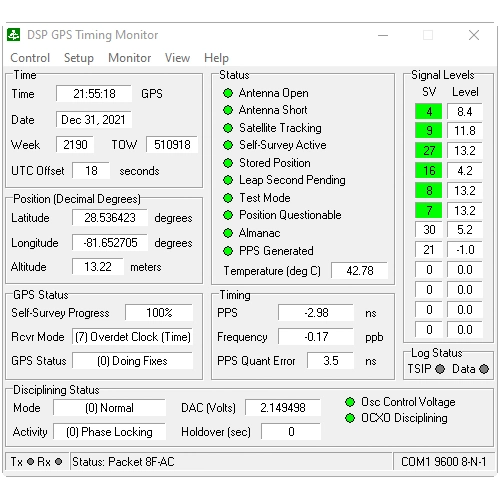
Task: Click the Data log status indicator
Action: (x=484, y=369)
